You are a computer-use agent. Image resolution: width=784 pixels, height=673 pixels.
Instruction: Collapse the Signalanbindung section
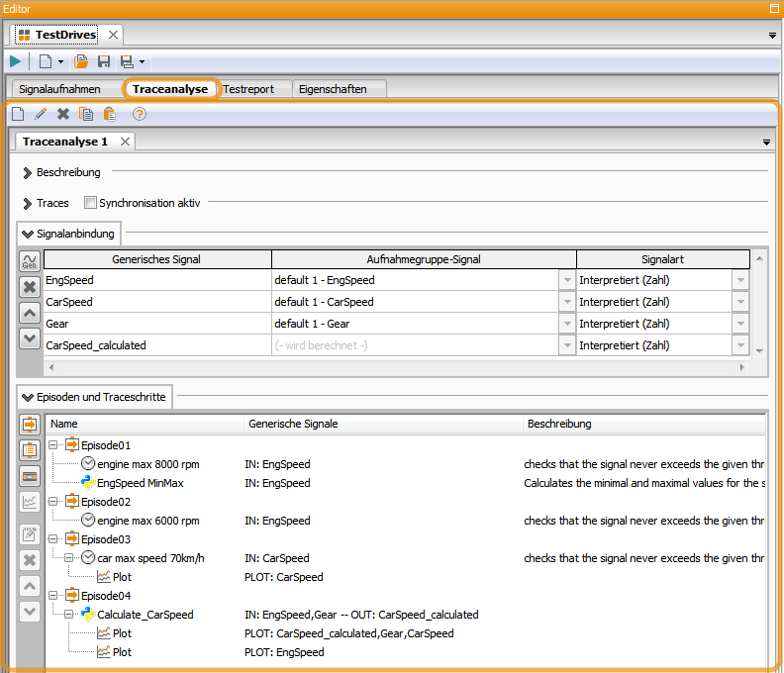pos(28,234)
